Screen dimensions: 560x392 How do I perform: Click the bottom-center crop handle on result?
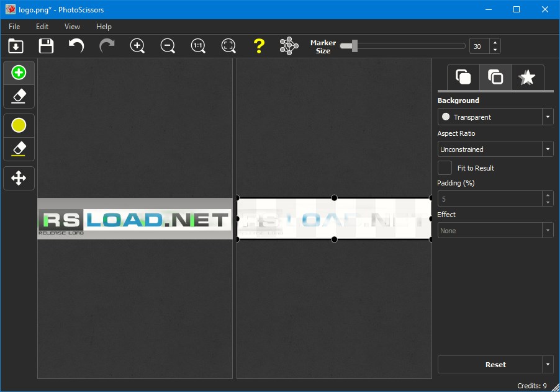pyautogui.click(x=334, y=239)
